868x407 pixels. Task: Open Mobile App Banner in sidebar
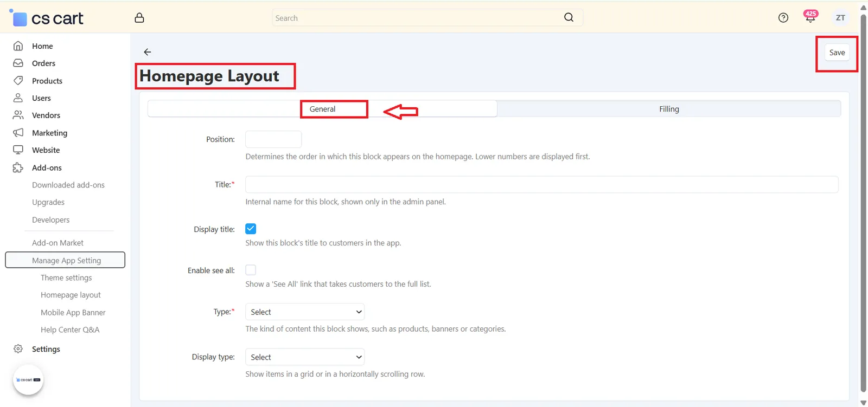(x=73, y=313)
